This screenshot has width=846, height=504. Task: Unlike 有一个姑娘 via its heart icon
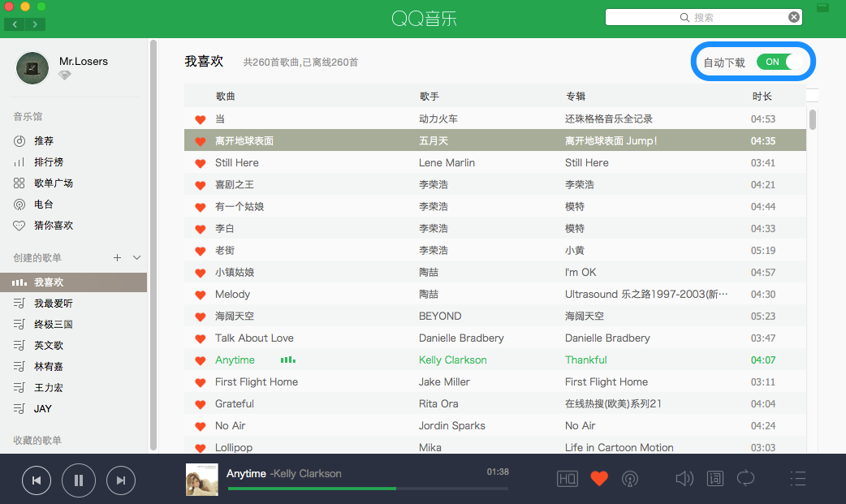[x=201, y=207]
